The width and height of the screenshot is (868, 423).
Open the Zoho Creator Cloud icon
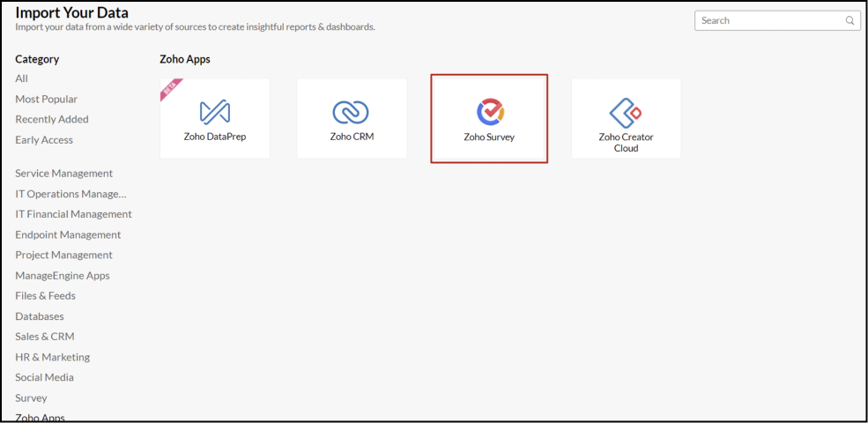click(626, 113)
